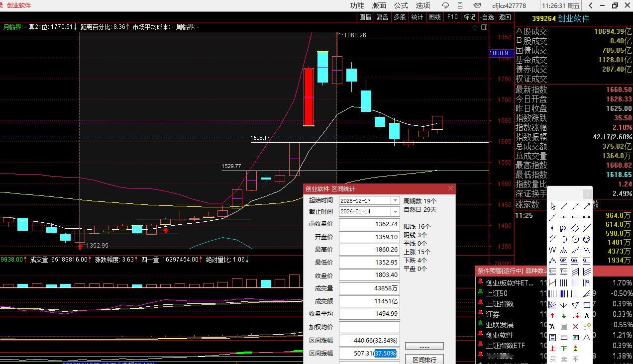
Task: Select the text annotation A tool
Action: click(587, 316)
